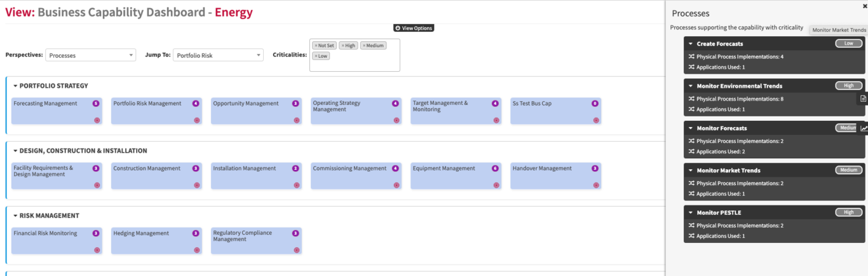This screenshot has width=868, height=276.
Task: Click Applications Used: 1 under Monitor PESTLE
Action: (721, 236)
